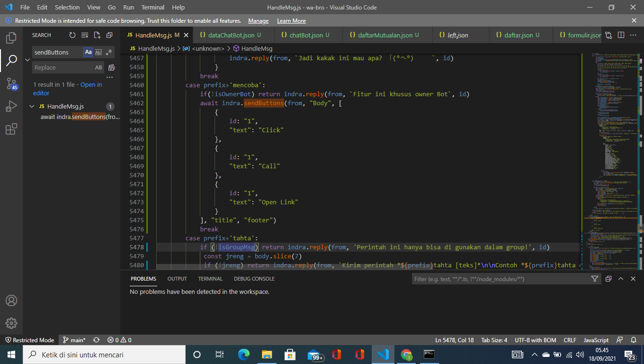Expand the Replace input field
The width and height of the screenshot is (644, 364).
pos(27,60)
